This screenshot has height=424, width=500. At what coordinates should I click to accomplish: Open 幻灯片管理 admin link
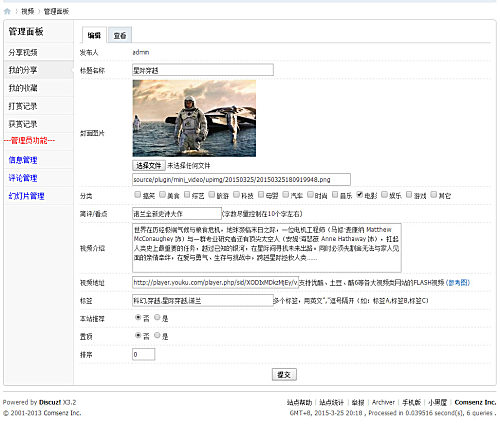click(x=26, y=196)
